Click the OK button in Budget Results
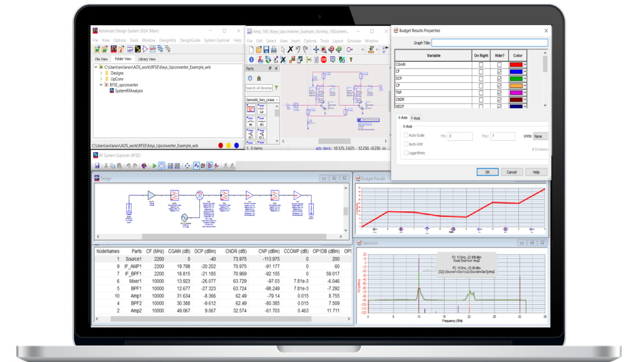Viewport: 644px width, 362px height. (487, 172)
